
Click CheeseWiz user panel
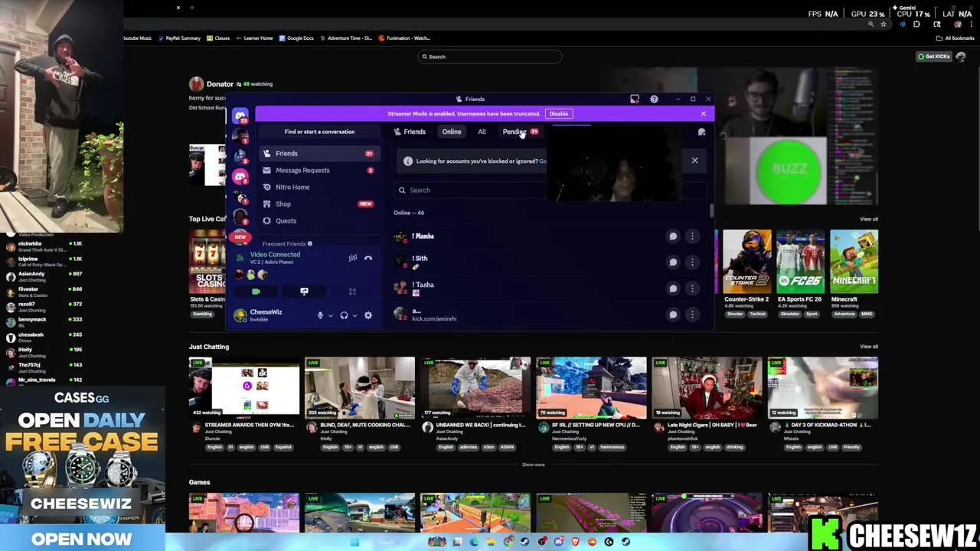(x=273, y=315)
